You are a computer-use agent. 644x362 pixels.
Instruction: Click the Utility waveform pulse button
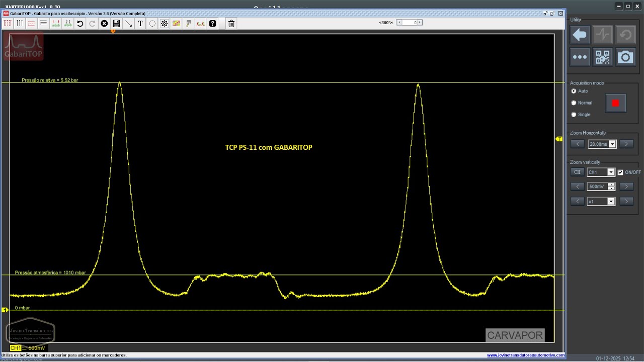click(602, 35)
